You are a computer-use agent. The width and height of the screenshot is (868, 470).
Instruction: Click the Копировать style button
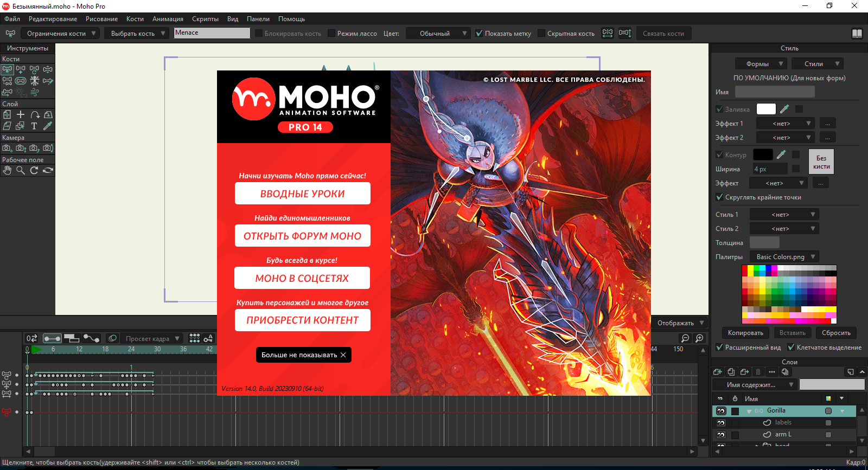tap(745, 333)
